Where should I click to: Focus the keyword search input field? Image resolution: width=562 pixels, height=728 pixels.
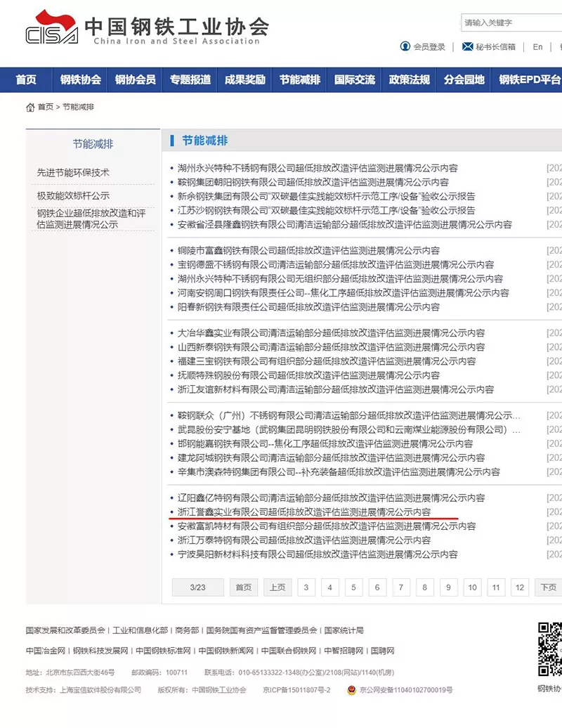point(511,22)
